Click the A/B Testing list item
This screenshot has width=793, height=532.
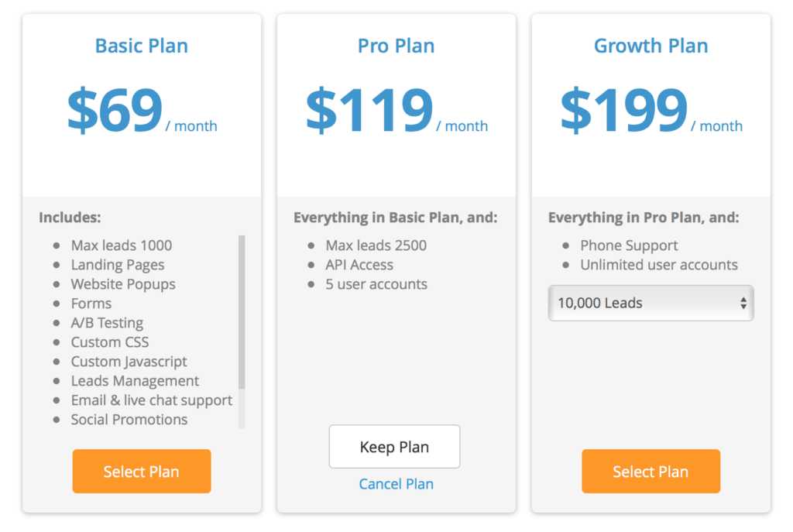pos(107,323)
